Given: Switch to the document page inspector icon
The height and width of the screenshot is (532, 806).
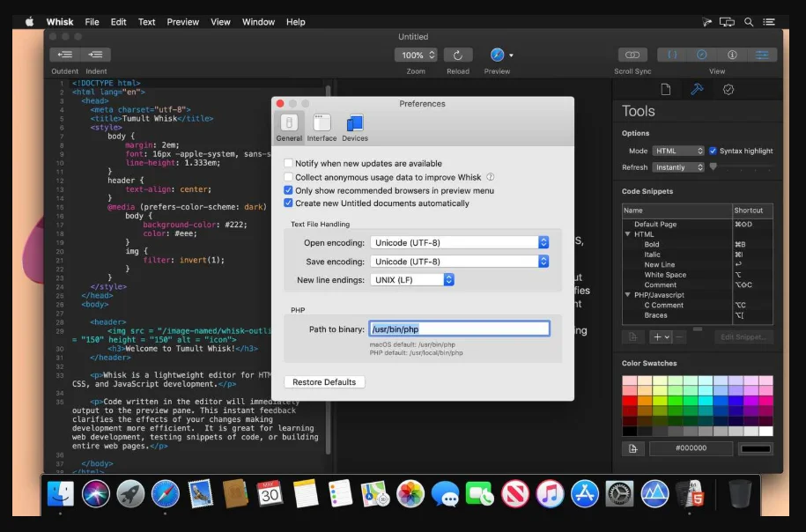Looking at the screenshot, I should [666, 90].
